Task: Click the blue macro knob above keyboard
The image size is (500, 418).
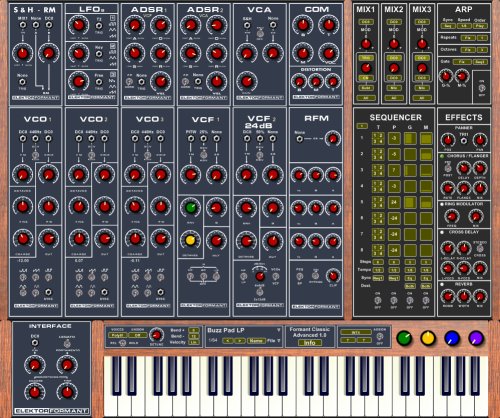Action: (452, 338)
